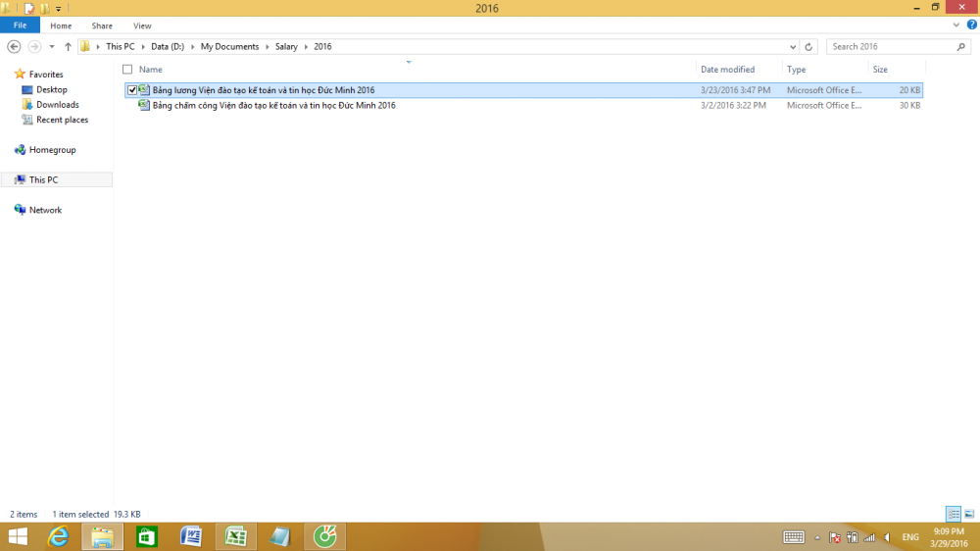
Task: Refresh the current folder view
Action: pos(808,46)
